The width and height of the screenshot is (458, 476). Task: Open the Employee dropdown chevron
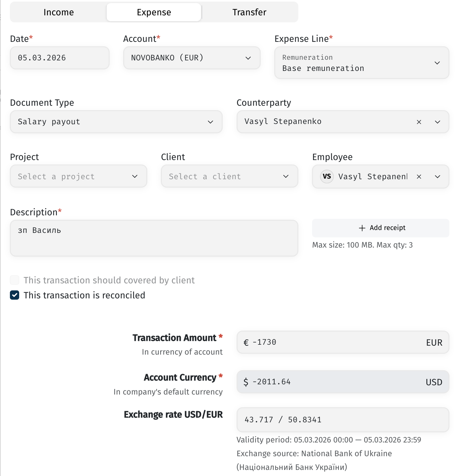(438, 177)
